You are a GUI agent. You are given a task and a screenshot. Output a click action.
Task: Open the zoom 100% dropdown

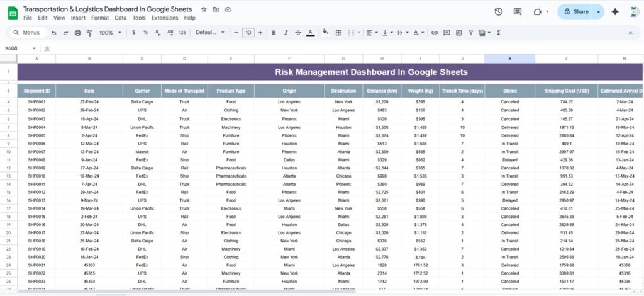pos(111,33)
